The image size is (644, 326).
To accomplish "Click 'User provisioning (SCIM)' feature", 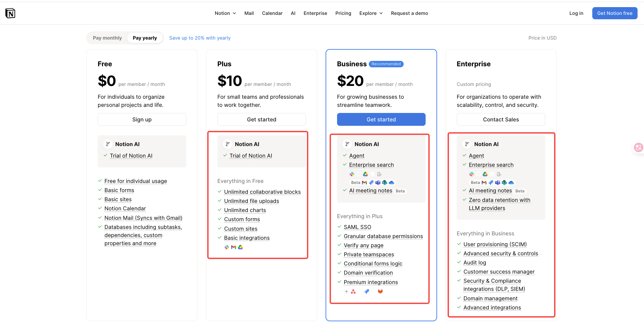I will click(495, 245).
